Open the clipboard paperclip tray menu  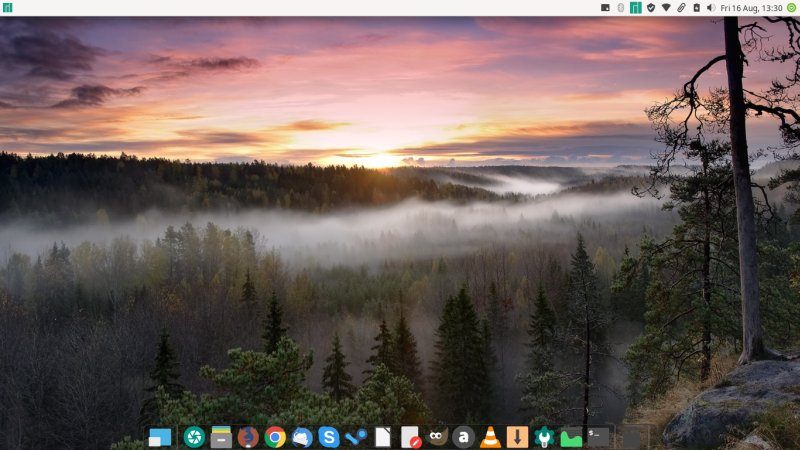681,7
